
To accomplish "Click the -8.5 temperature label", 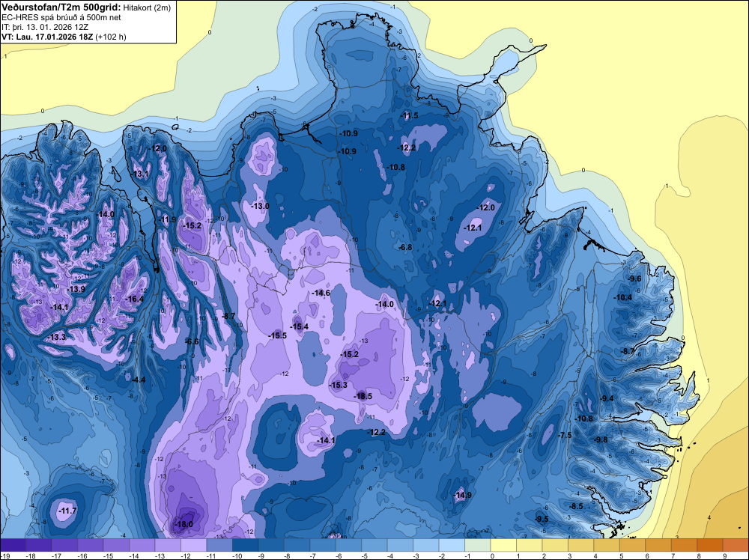I will (x=576, y=507).
